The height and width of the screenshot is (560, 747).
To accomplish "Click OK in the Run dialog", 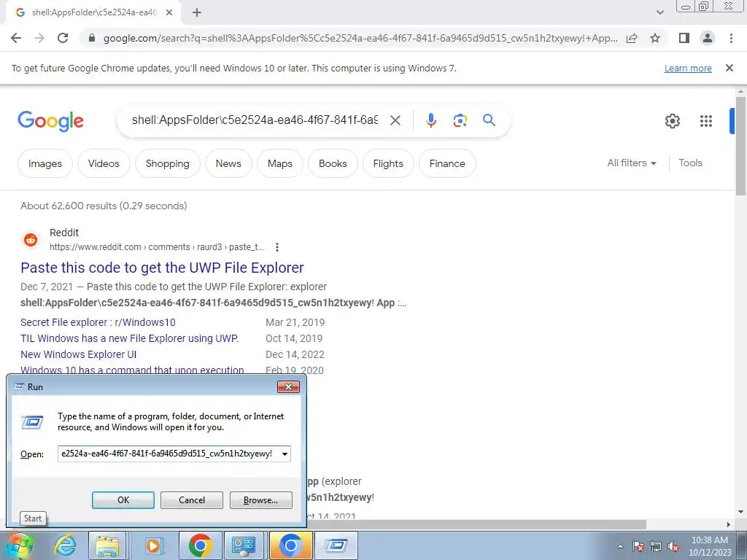I will [x=123, y=500].
